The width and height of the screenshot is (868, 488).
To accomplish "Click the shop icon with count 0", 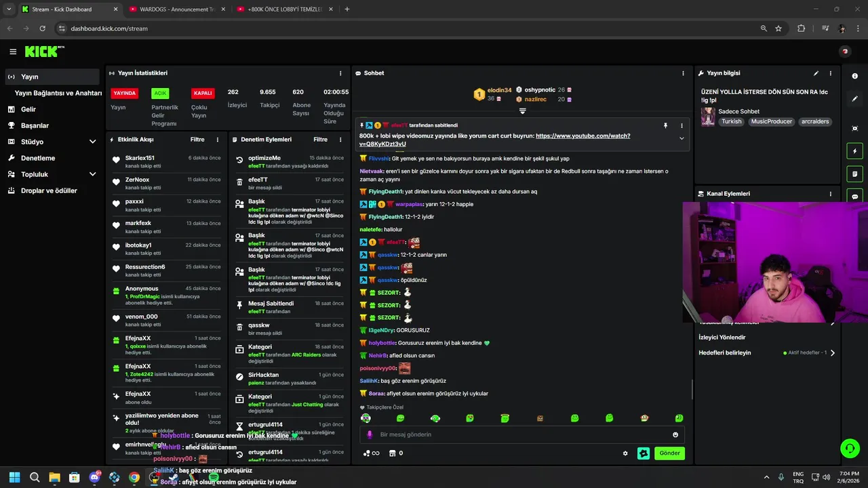I will pyautogui.click(x=396, y=453).
